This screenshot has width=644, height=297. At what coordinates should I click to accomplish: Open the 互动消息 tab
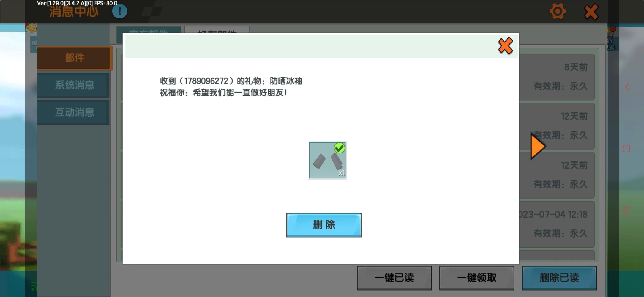[74, 112]
